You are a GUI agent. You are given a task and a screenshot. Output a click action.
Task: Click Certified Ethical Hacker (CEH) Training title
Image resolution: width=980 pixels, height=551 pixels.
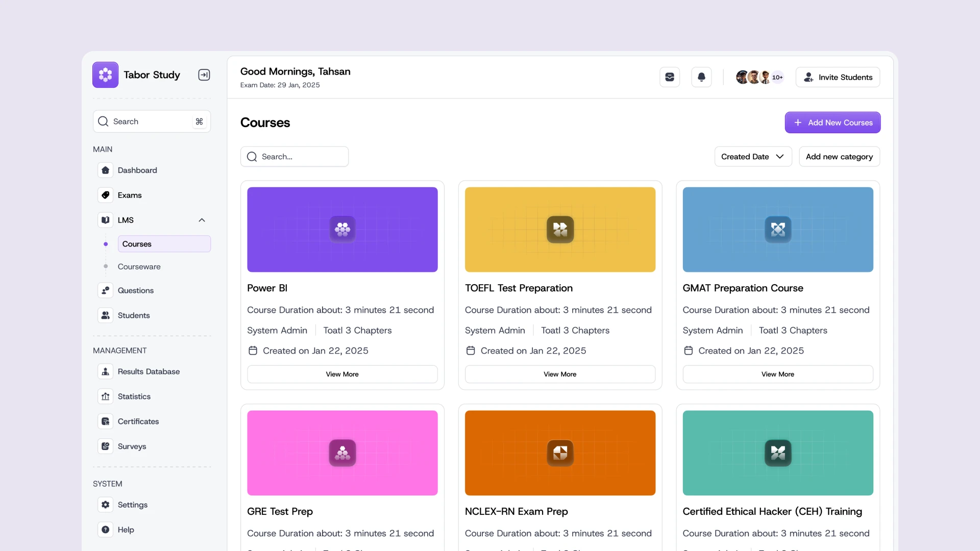tap(772, 511)
